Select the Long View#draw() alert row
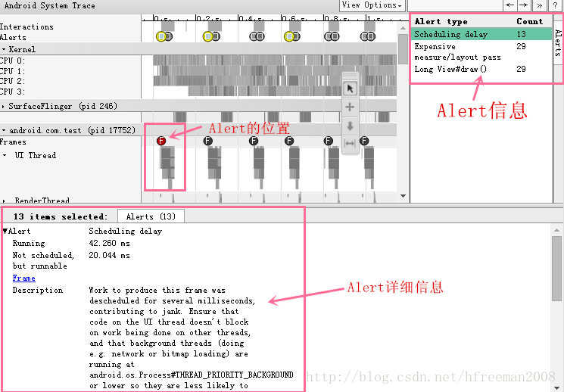The width and height of the screenshot is (564, 392). pyautogui.click(x=481, y=69)
